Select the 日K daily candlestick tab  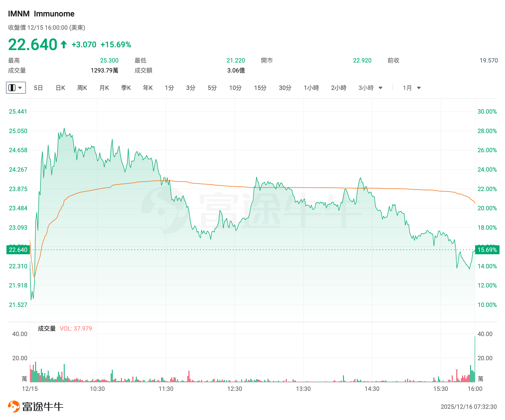[x=60, y=88]
